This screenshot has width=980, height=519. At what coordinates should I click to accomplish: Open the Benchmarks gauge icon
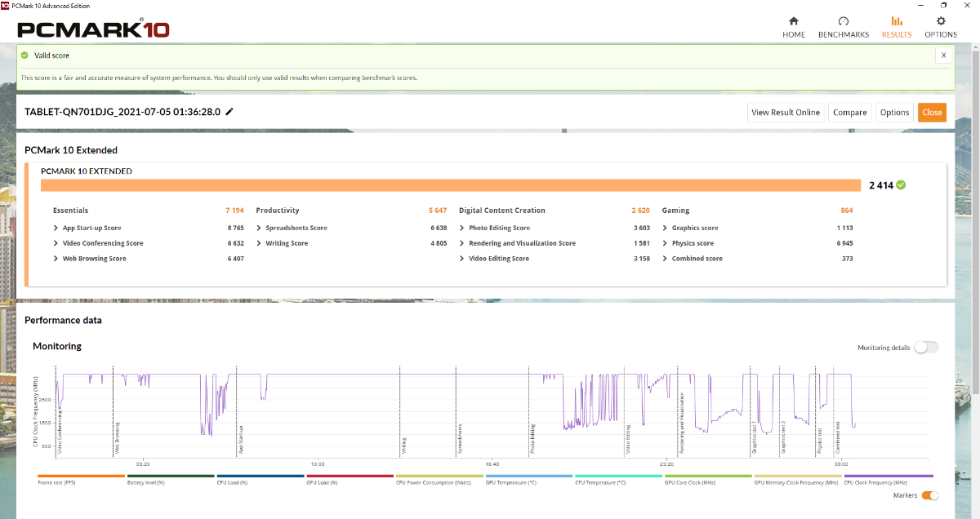pyautogui.click(x=844, y=21)
